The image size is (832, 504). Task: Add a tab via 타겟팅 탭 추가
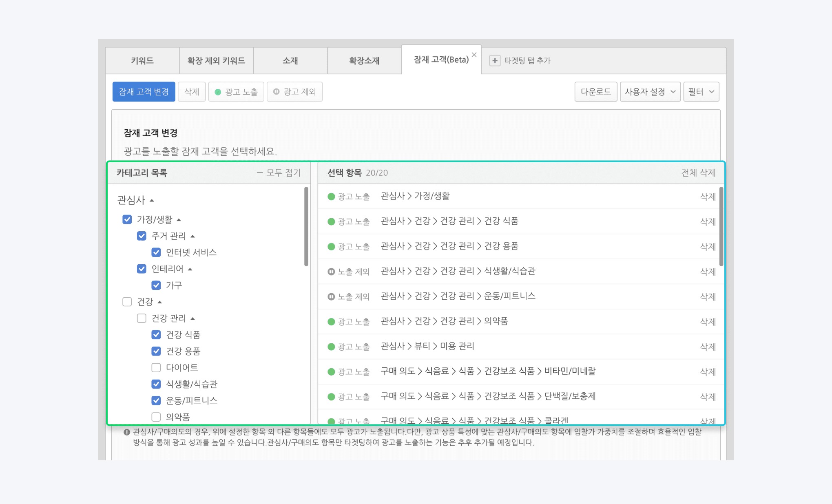coord(520,60)
